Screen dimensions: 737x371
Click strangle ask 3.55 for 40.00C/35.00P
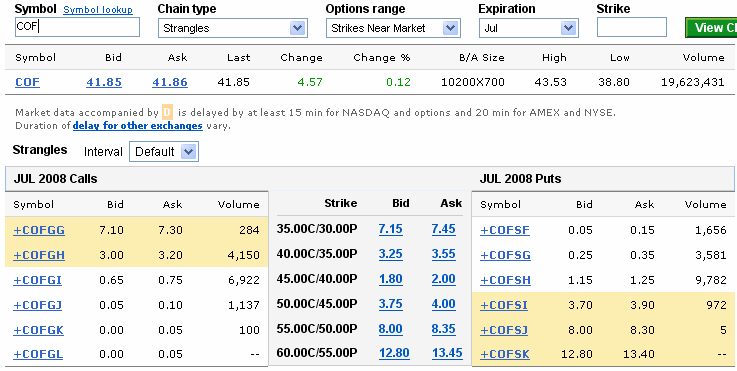tap(444, 254)
